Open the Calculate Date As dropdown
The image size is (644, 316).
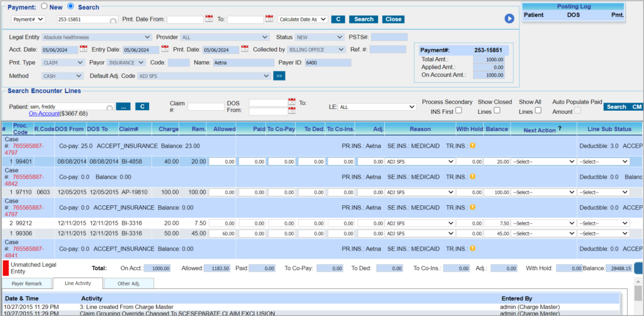point(303,20)
